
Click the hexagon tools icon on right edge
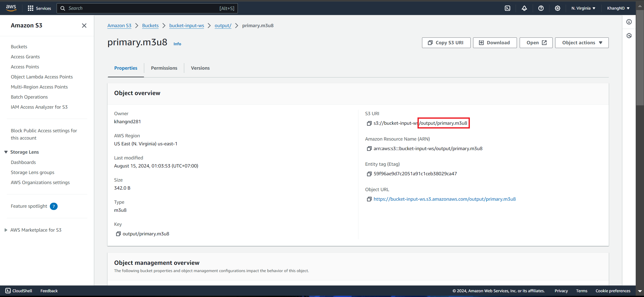[x=629, y=36]
